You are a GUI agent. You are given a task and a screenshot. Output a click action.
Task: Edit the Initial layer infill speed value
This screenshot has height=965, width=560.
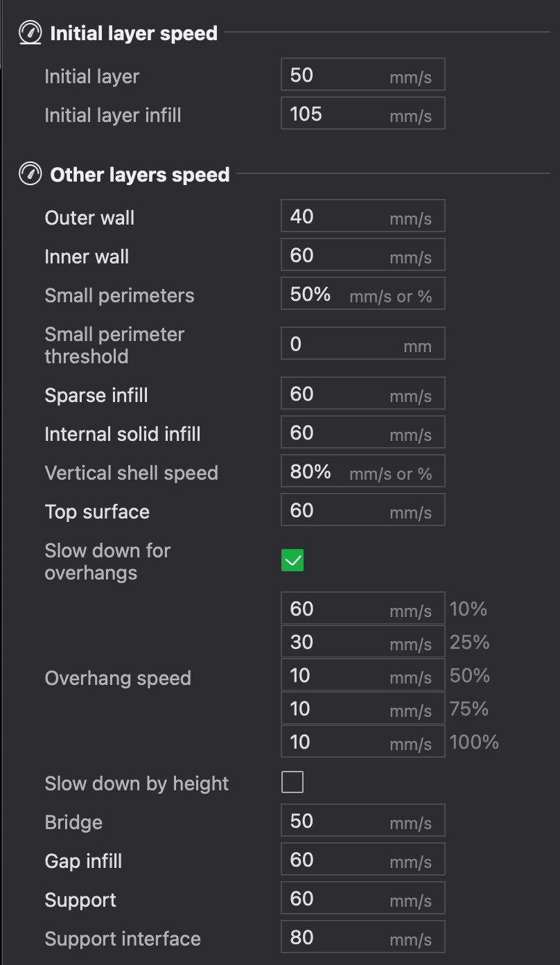pos(362,114)
